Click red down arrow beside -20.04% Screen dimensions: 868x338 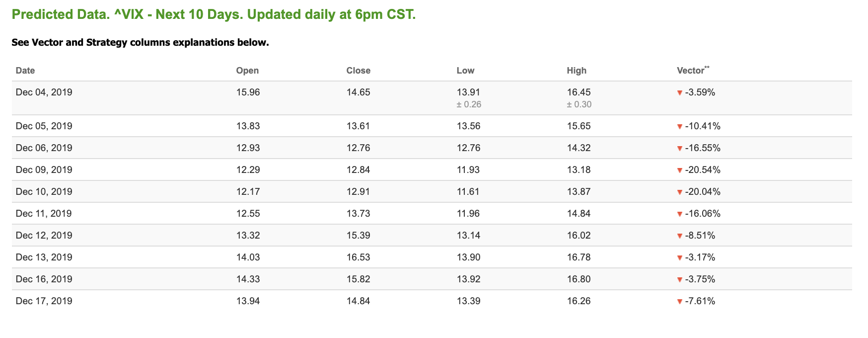680,192
